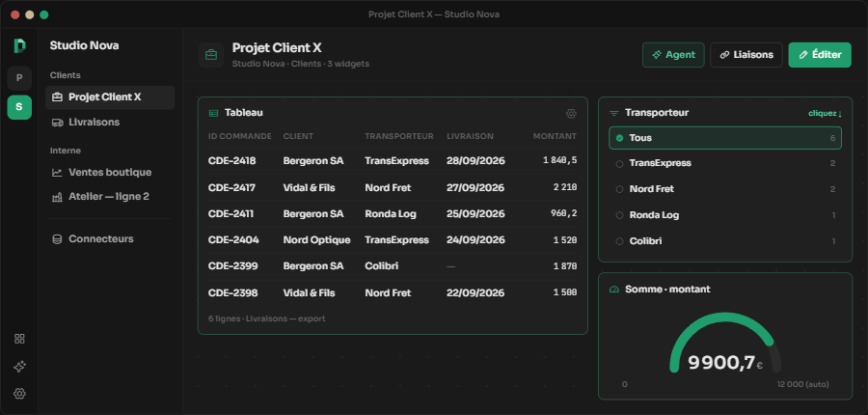Click the 9900,7 € gauge value
The image size is (868, 415).
click(x=725, y=363)
